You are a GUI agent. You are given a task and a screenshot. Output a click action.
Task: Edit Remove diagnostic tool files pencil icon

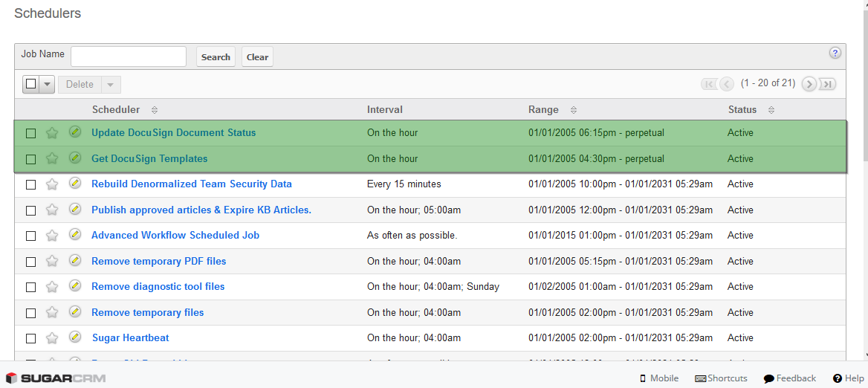pyautogui.click(x=75, y=285)
